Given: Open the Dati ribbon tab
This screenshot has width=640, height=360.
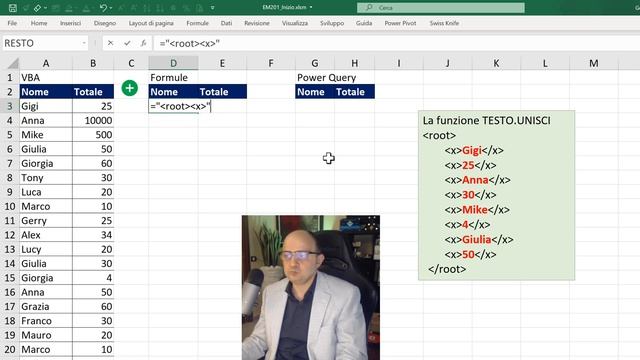Looking at the screenshot, I should (226, 23).
